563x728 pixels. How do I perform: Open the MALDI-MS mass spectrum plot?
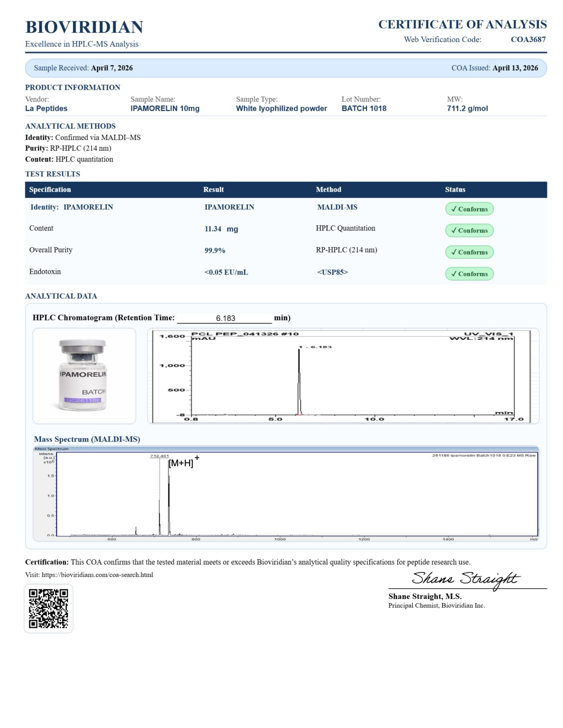(x=286, y=493)
